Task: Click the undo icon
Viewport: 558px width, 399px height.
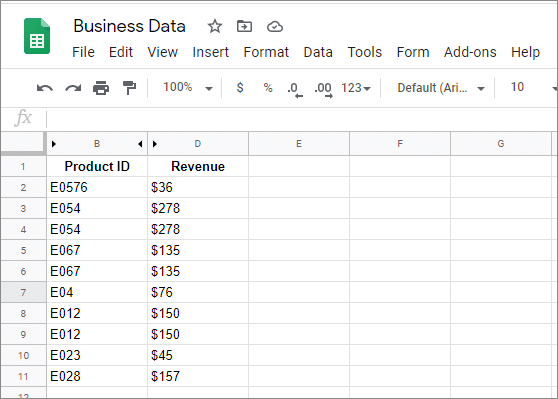Action: tap(45, 88)
